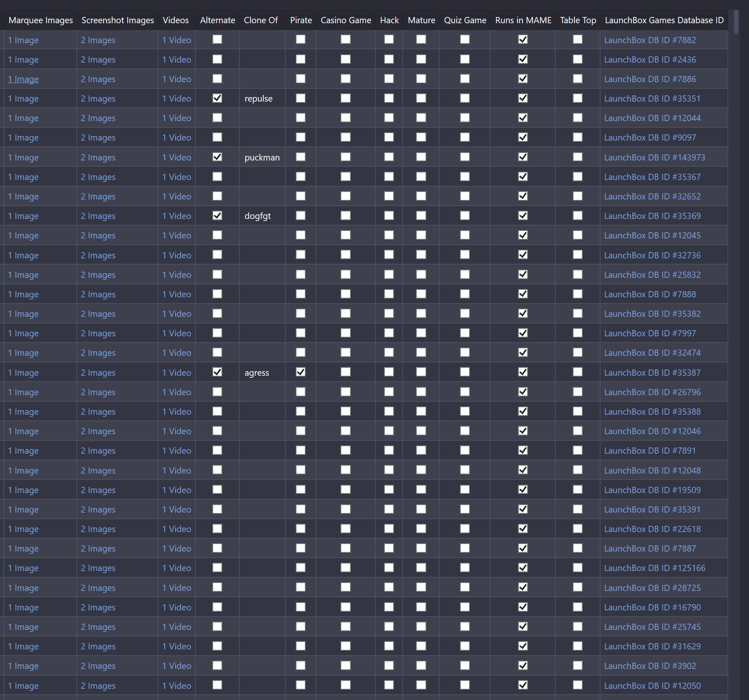Open LaunchBox DB ID #35351 link
Viewport: 749px width, 700px height.
click(652, 99)
